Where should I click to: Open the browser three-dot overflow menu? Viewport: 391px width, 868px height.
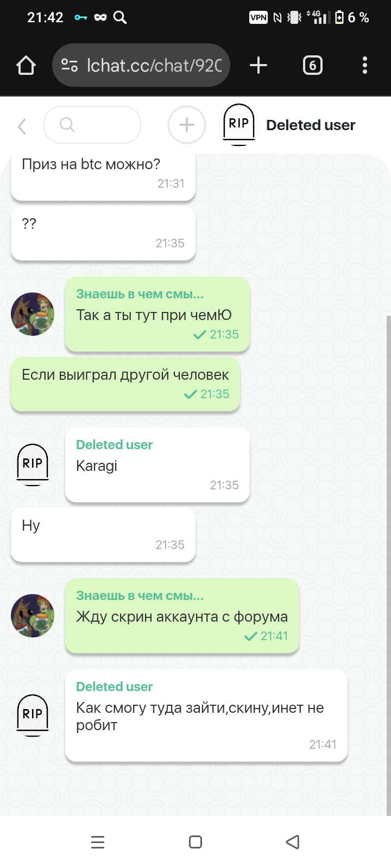365,66
